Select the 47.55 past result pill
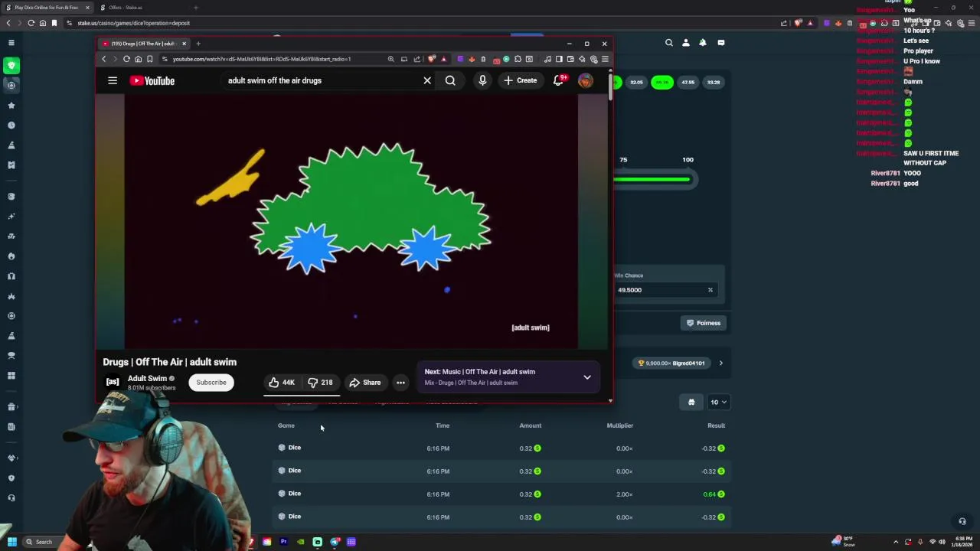Image resolution: width=980 pixels, height=551 pixels. [x=688, y=82]
